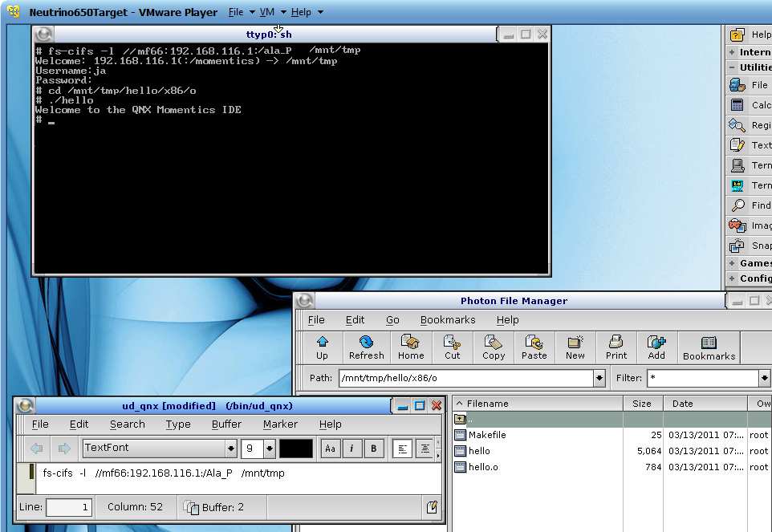Open the Bookmarks toolbar icon

click(709, 347)
